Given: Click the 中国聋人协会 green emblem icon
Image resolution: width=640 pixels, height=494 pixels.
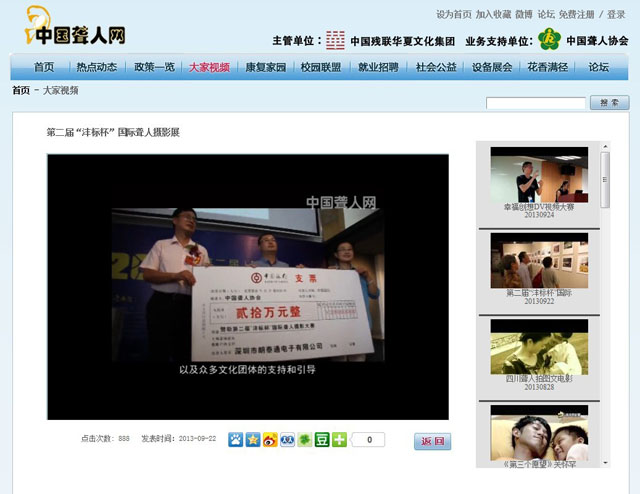Looking at the screenshot, I should pos(549,39).
